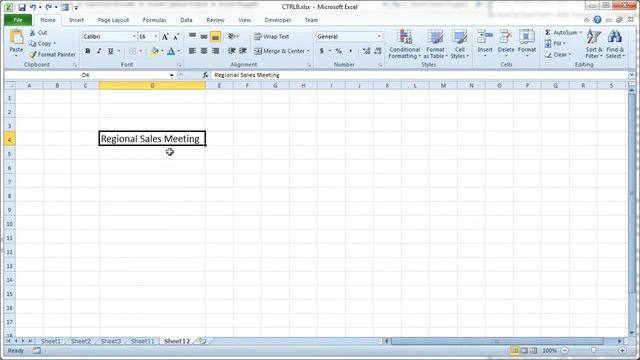Screen dimensions: 640x360
Task: Open the orientation text rotation tool
Action: pyautogui.click(x=233, y=36)
